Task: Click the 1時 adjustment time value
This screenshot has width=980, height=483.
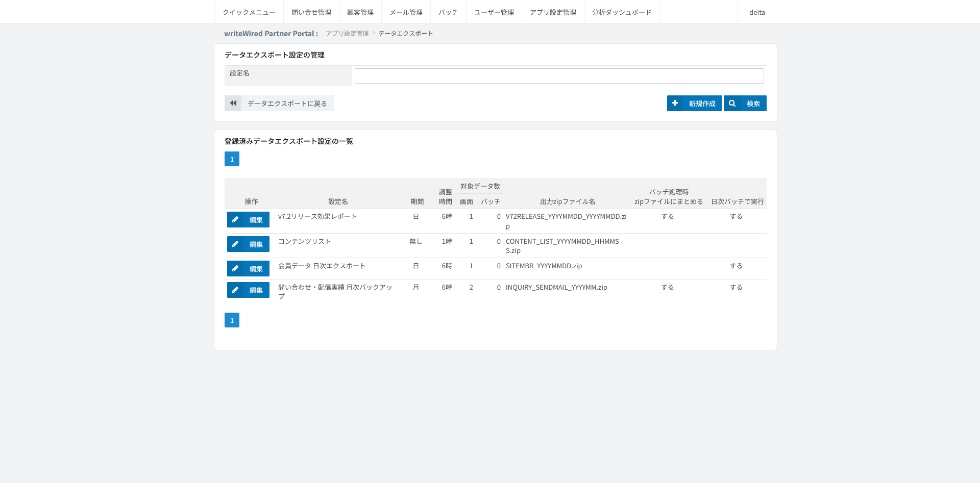Action: pos(447,241)
